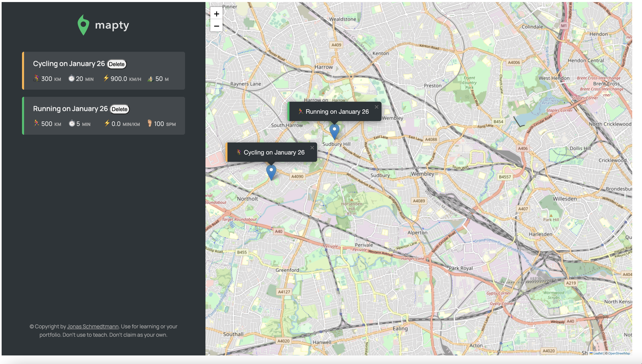Delete the Running on January 26 workout
The image size is (642, 364).
click(119, 109)
